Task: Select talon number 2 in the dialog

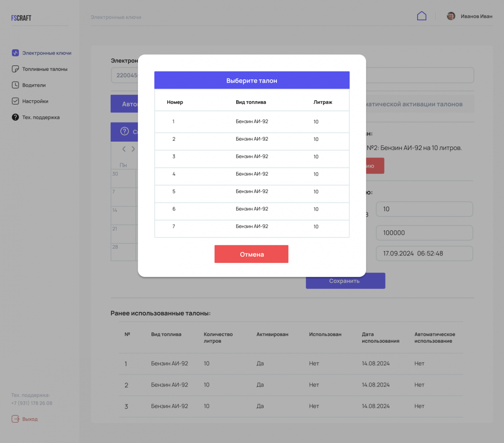Action: point(252,141)
